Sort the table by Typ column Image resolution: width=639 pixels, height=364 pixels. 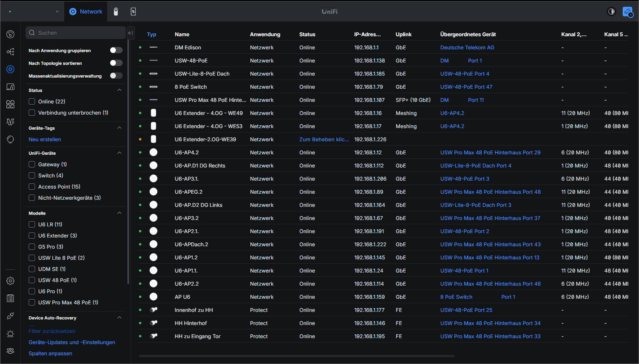[151, 34]
